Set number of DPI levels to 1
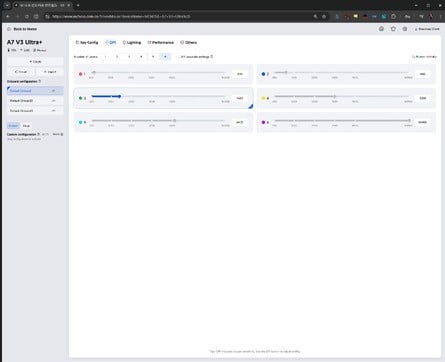This screenshot has height=362, width=445. click(105, 57)
